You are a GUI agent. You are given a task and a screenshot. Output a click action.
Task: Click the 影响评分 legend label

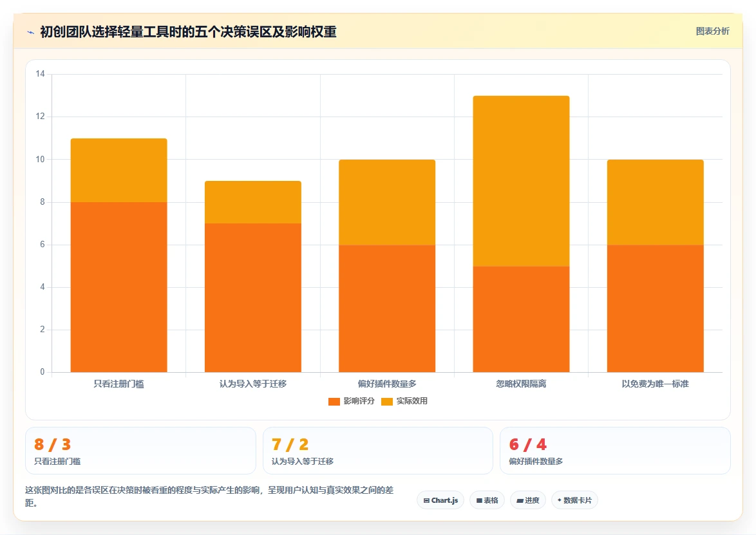(x=359, y=401)
